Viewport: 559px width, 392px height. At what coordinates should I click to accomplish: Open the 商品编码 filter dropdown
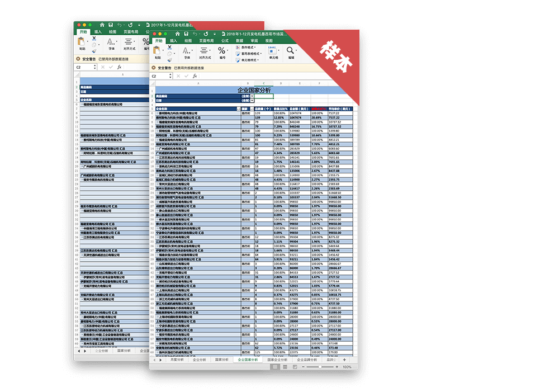pyautogui.click(x=252, y=96)
